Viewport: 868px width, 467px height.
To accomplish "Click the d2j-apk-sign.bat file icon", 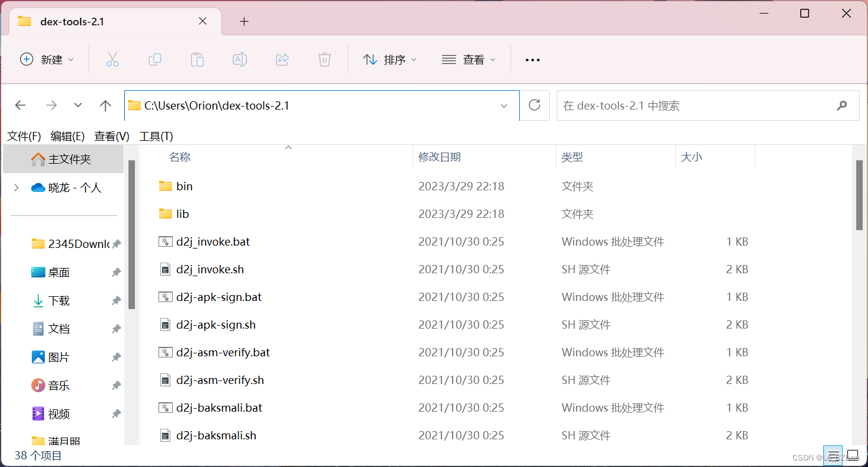I will (166, 297).
